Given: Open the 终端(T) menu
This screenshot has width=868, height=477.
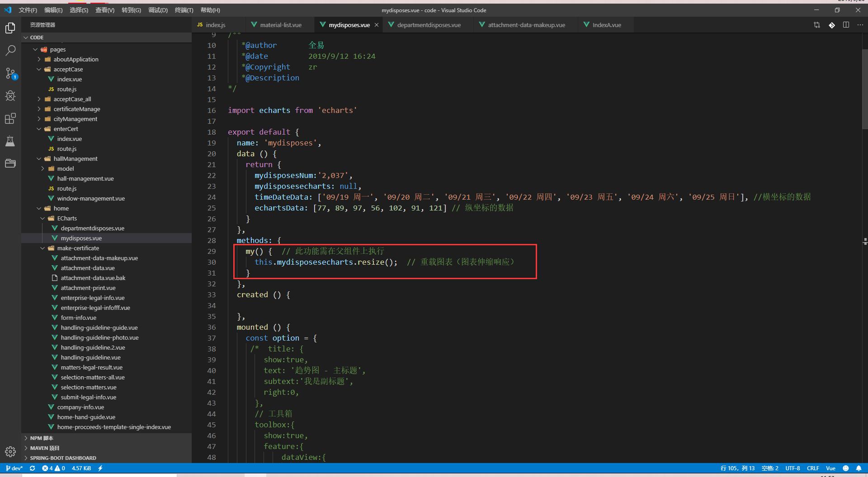Looking at the screenshot, I should (184, 10).
